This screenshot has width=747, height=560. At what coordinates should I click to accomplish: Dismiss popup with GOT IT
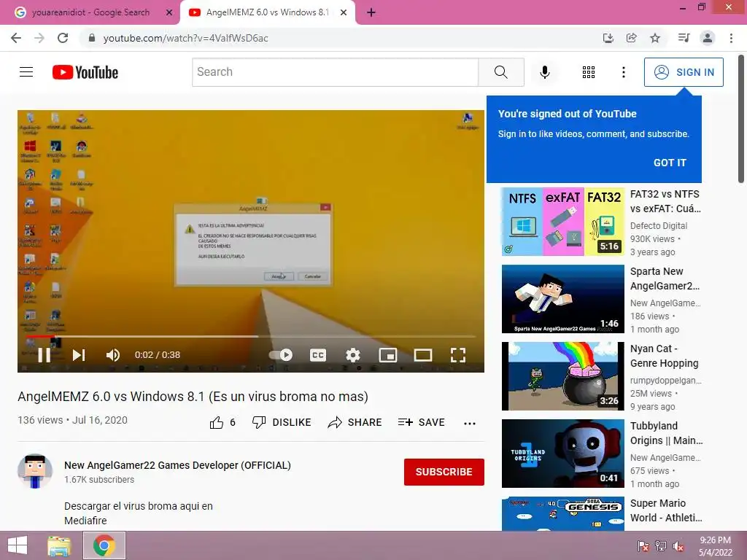click(670, 163)
